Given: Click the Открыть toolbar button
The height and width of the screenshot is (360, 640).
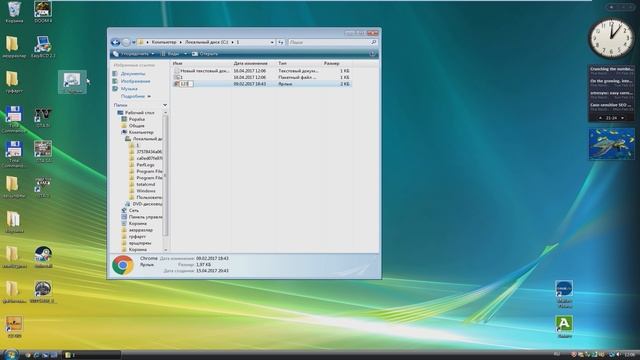Looking at the screenshot, I should [x=205, y=54].
